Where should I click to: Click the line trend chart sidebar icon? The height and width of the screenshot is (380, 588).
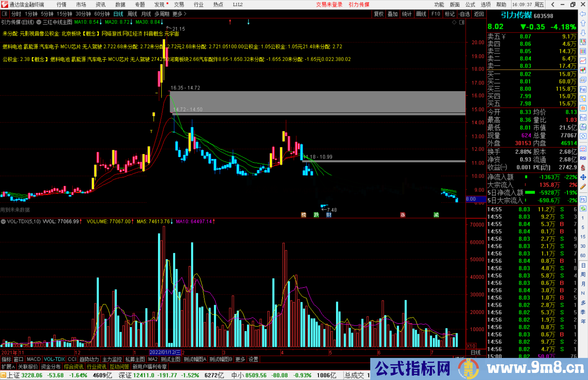click(x=583, y=61)
